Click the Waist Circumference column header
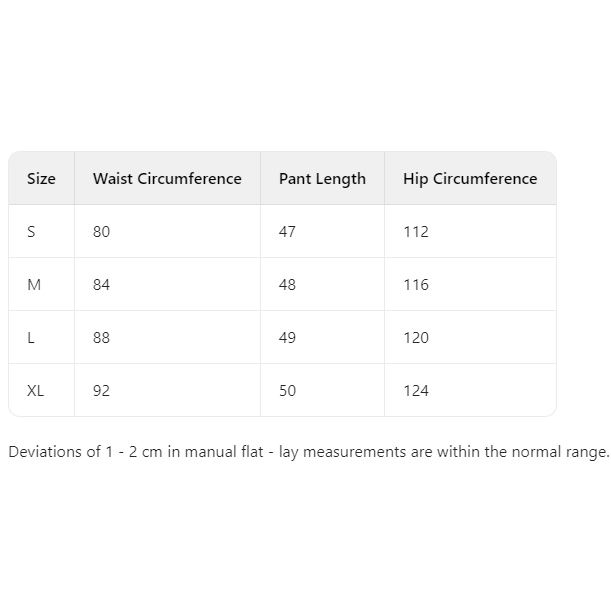Viewport: 611px width, 611px height. point(167,179)
